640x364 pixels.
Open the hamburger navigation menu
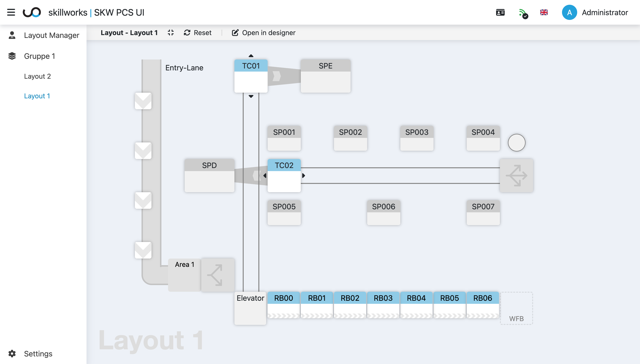tap(11, 12)
